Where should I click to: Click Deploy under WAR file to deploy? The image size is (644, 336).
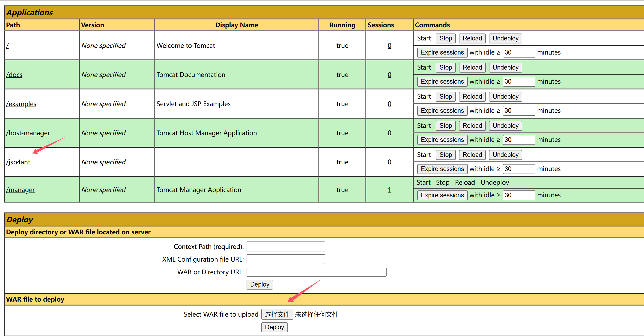pos(274,327)
